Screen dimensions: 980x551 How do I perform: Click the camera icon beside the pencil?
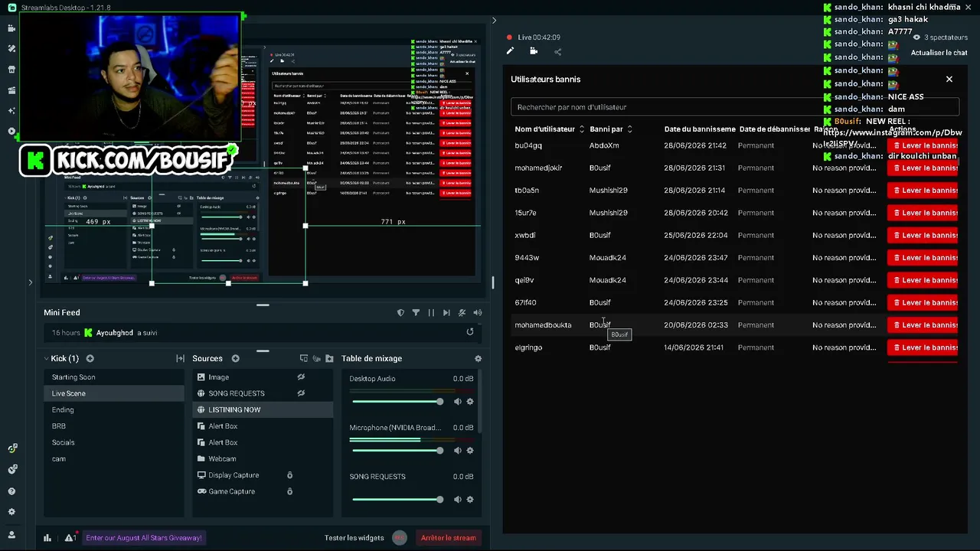(x=534, y=51)
